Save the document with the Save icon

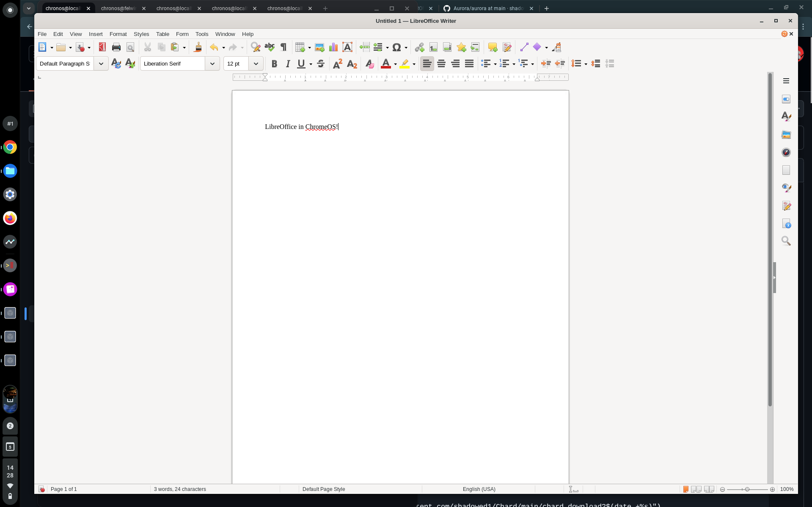[x=80, y=47]
